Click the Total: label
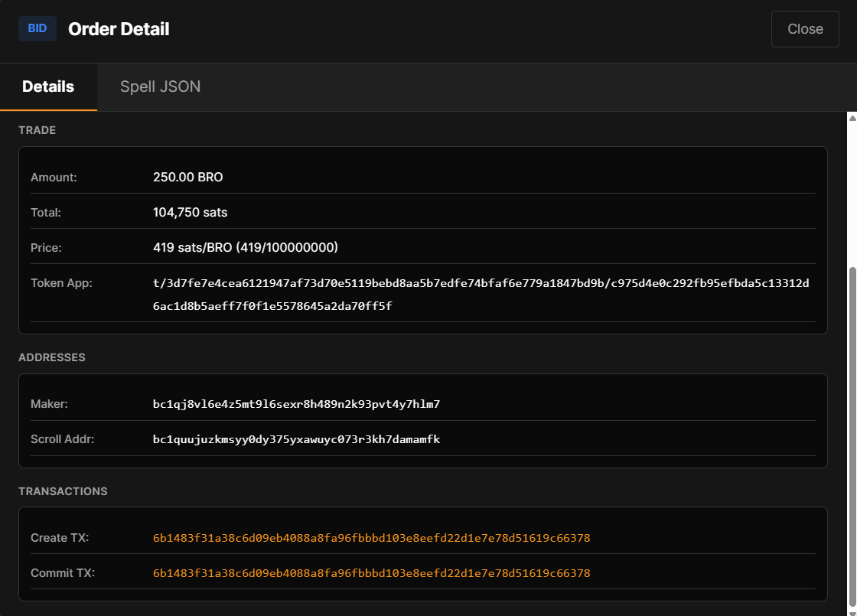The image size is (857, 616). 46,212
